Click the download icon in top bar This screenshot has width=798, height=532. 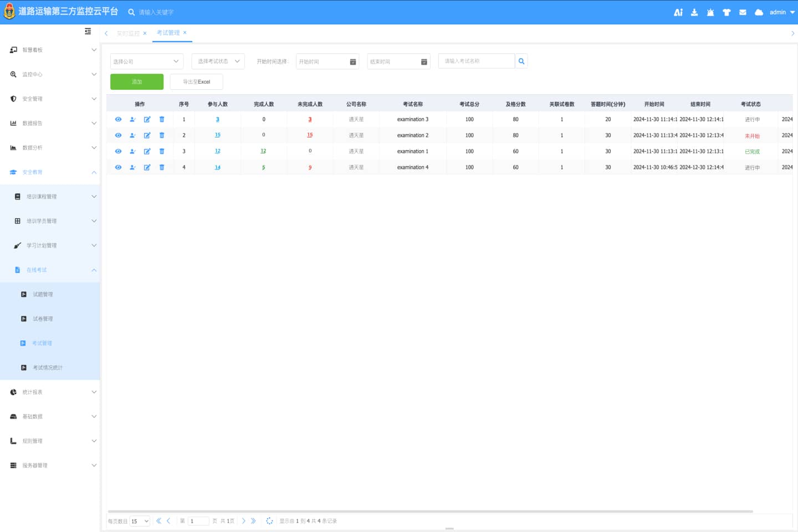(x=694, y=12)
